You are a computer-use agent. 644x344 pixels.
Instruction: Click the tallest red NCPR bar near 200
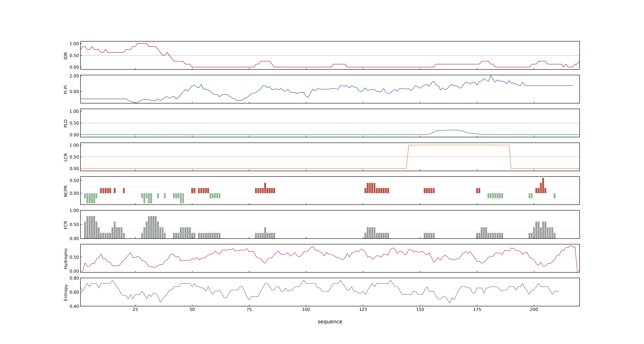click(x=543, y=185)
